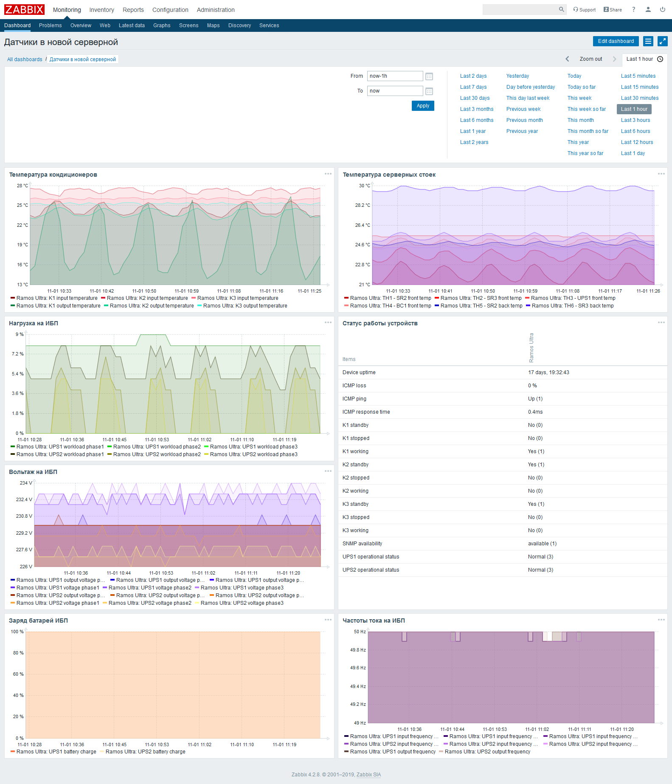Open Help question mark icon

click(634, 9)
